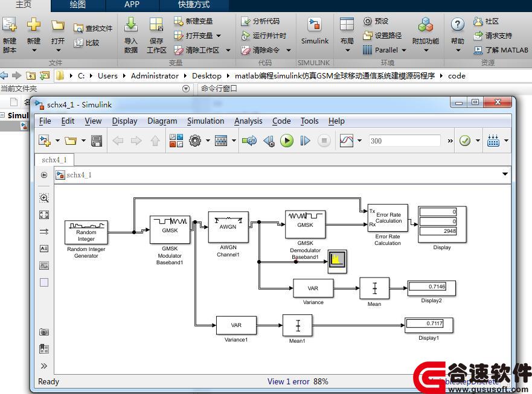Click the Import Data icon
Screen dimensions: 532x394
click(130, 25)
